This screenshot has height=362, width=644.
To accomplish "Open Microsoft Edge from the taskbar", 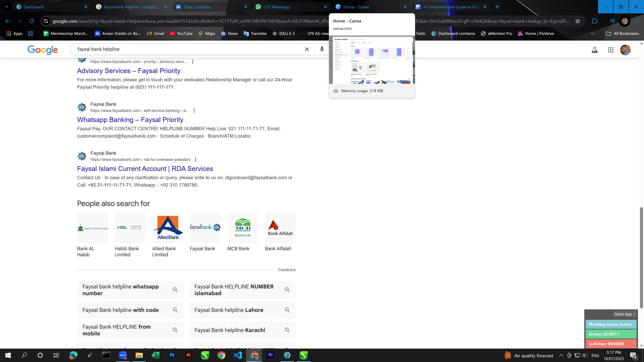I will tap(73, 355).
